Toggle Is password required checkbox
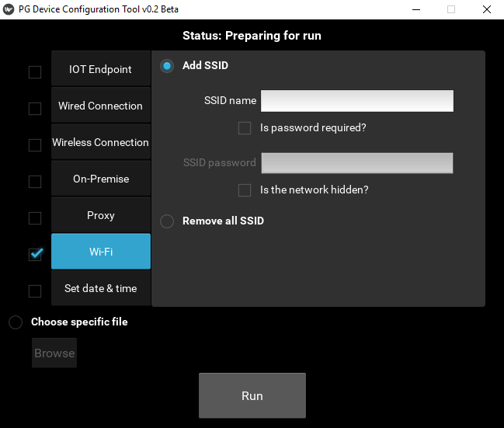This screenshot has height=428, width=504. tap(245, 128)
